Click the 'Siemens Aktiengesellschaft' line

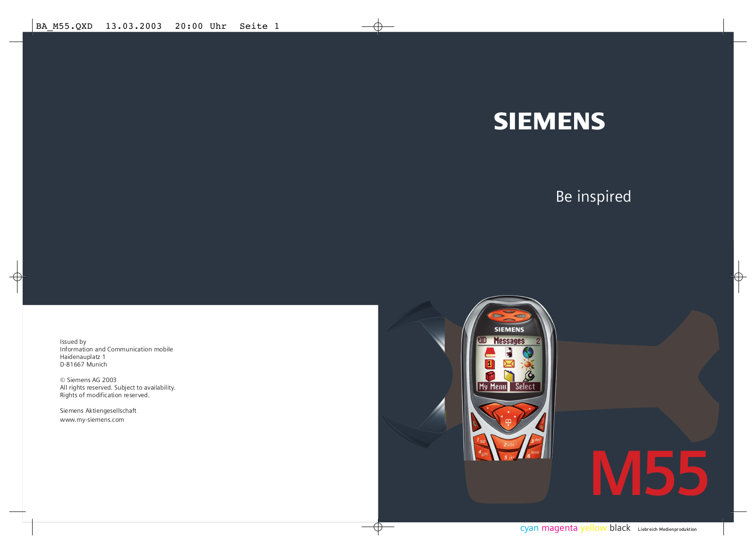(98, 410)
